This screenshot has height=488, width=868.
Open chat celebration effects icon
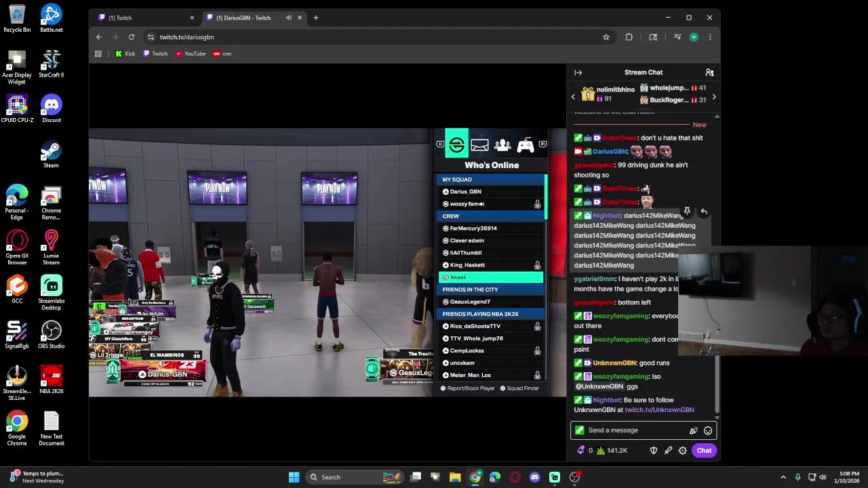click(x=693, y=430)
